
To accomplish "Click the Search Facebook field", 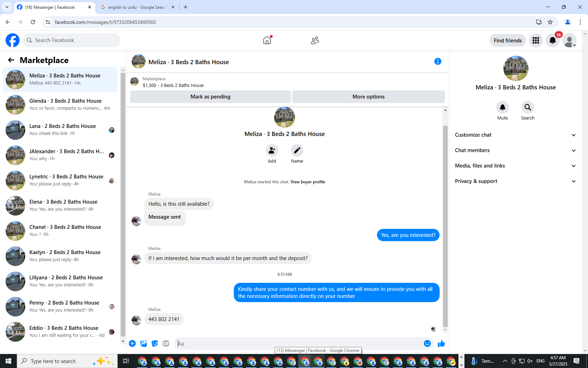I will (72, 40).
